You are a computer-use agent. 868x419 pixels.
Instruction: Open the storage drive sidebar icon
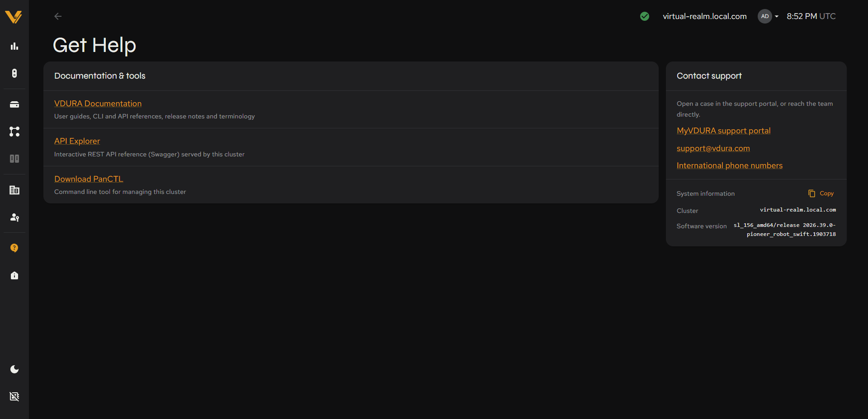(14, 104)
